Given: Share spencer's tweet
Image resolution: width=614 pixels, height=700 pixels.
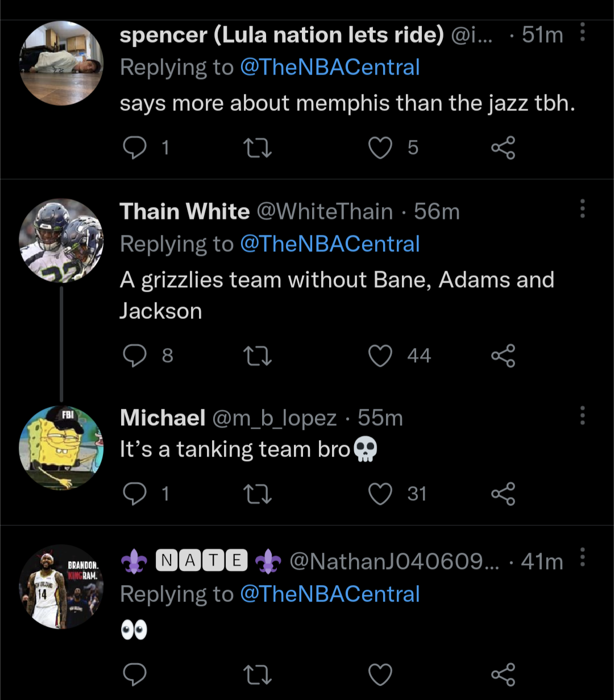Looking at the screenshot, I should coord(503,148).
